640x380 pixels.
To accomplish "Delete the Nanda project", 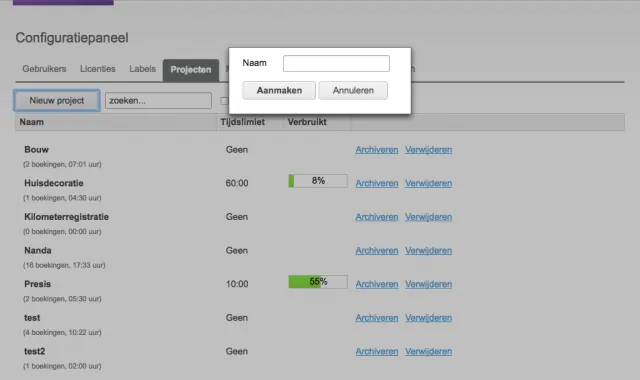I will tap(429, 251).
